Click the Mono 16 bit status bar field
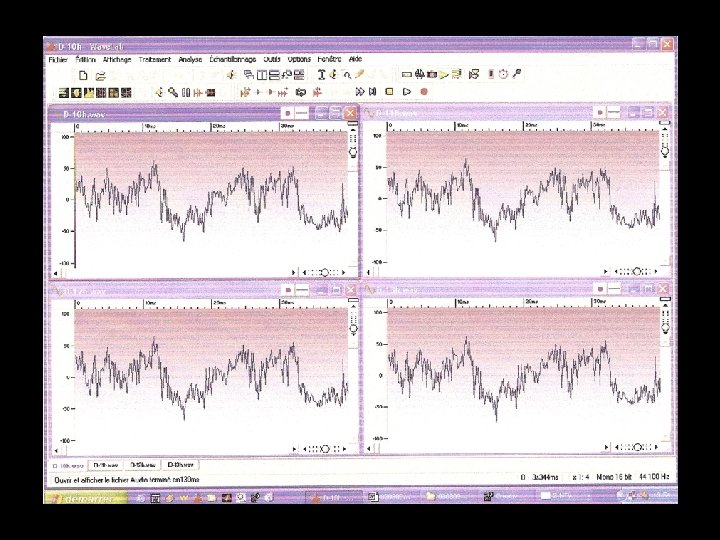Screen dimensions: 720x540 coord(614,477)
